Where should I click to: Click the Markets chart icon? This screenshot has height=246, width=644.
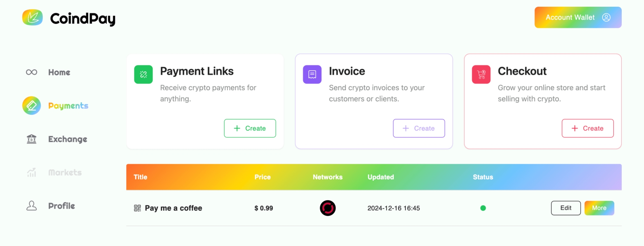(x=32, y=173)
